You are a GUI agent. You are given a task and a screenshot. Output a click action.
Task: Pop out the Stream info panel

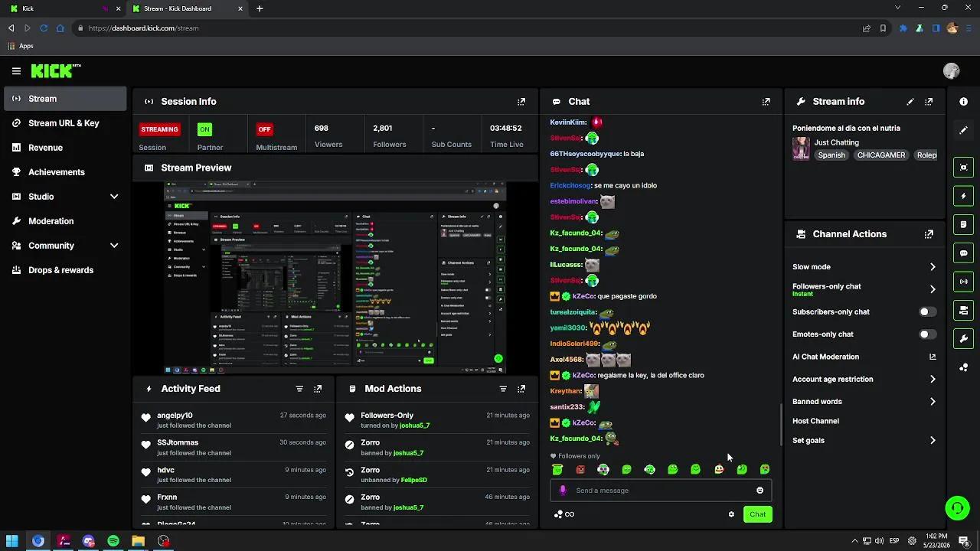[x=929, y=101]
